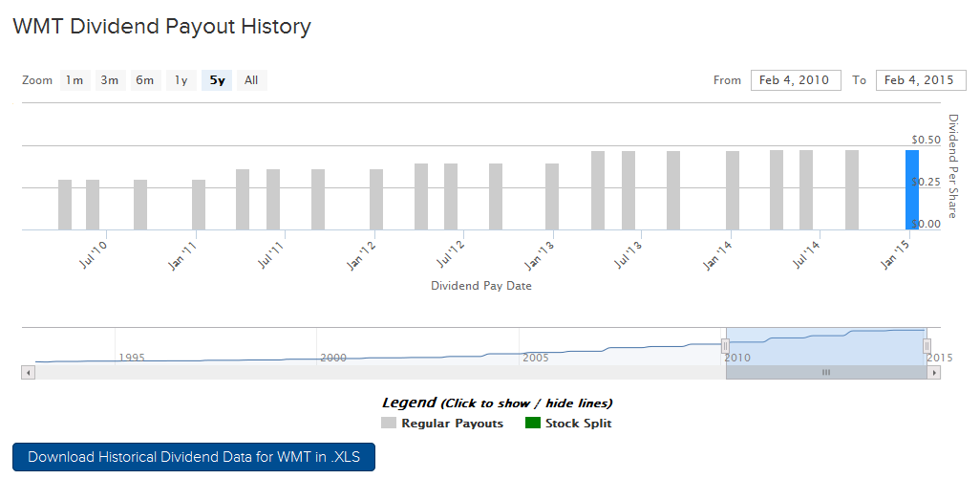The image size is (980, 479).
Task: Show All dividend history range
Action: 252,80
